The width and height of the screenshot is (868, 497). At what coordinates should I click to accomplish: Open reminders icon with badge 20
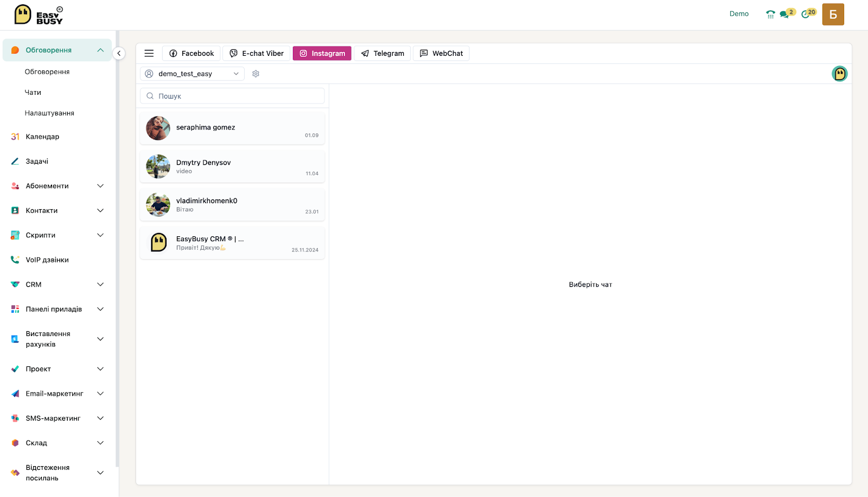coord(809,14)
